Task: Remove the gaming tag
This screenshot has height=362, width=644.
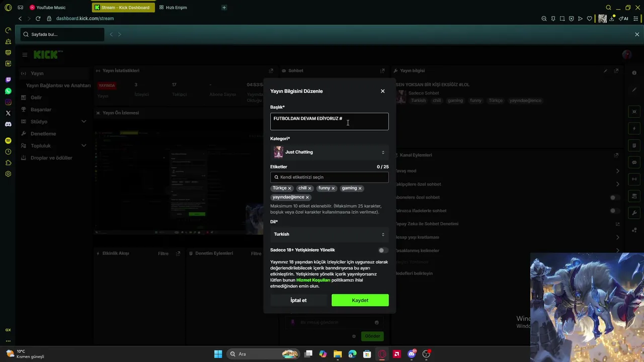Action: tap(360, 189)
